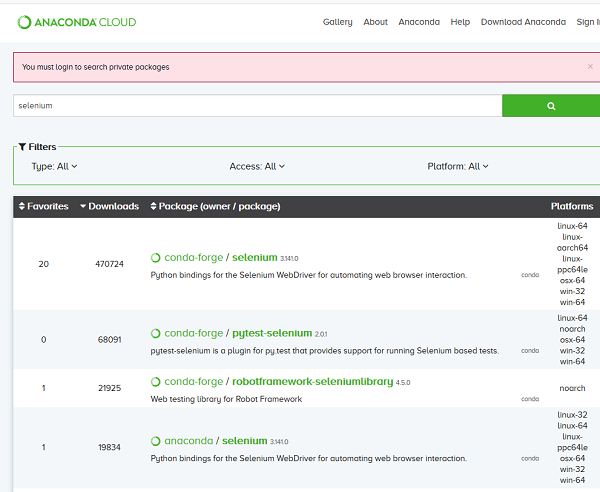Open the Platform: All filter dropdown

[458, 166]
